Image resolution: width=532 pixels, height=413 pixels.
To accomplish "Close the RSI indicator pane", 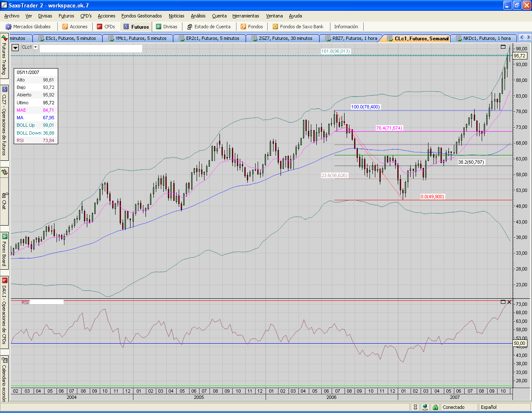I will [x=510, y=302].
